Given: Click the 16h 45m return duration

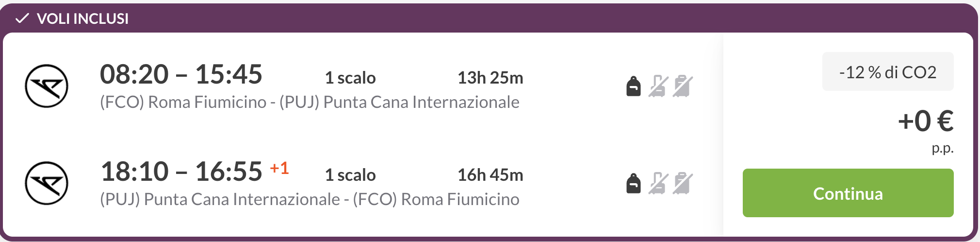Looking at the screenshot, I should [x=490, y=175].
